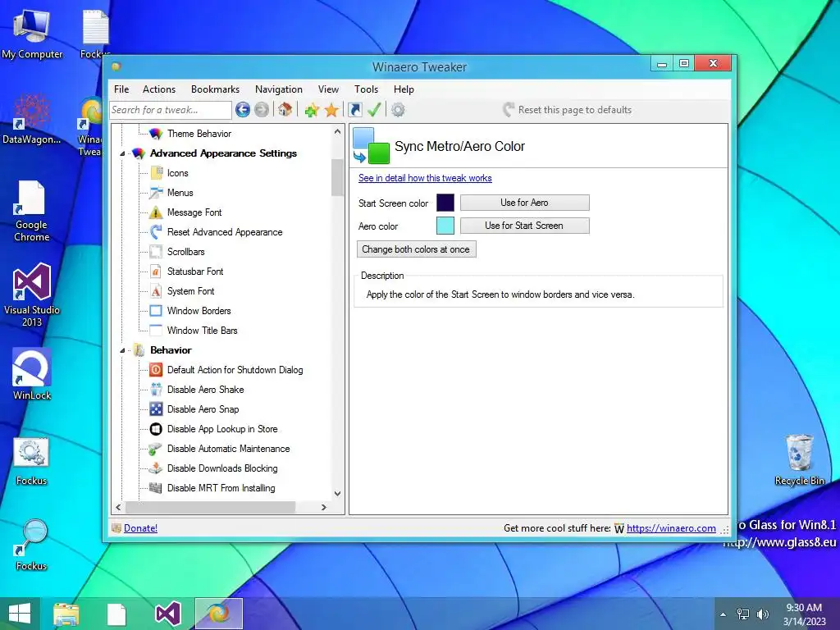Click the blue Back navigation arrow

243,110
